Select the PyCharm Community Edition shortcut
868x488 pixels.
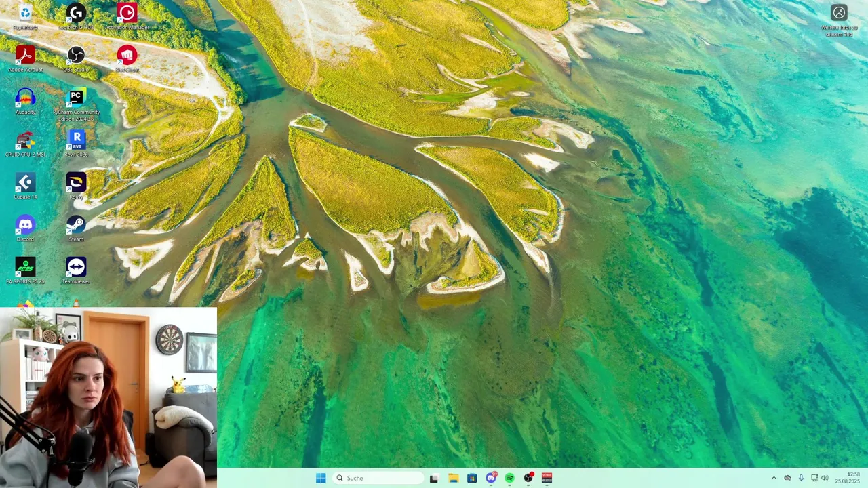pos(76,105)
